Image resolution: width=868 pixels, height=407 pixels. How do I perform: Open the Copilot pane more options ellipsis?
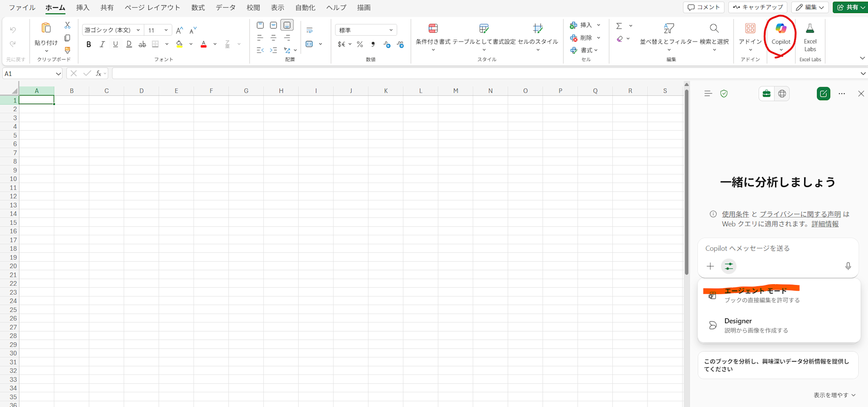(x=842, y=94)
